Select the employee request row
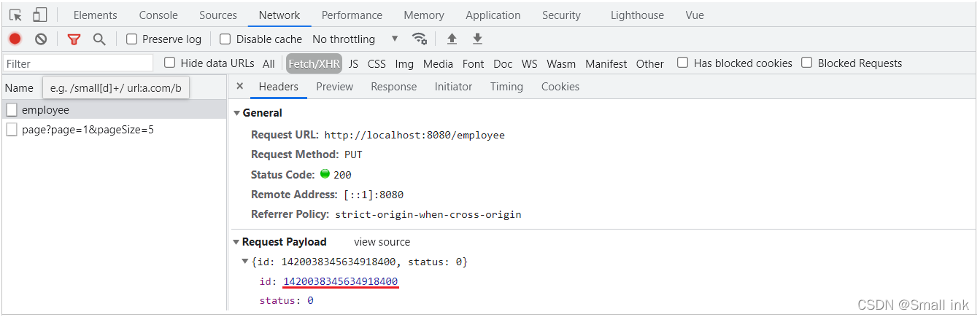Viewport: 980px width, 317px height. tap(114, 110)
